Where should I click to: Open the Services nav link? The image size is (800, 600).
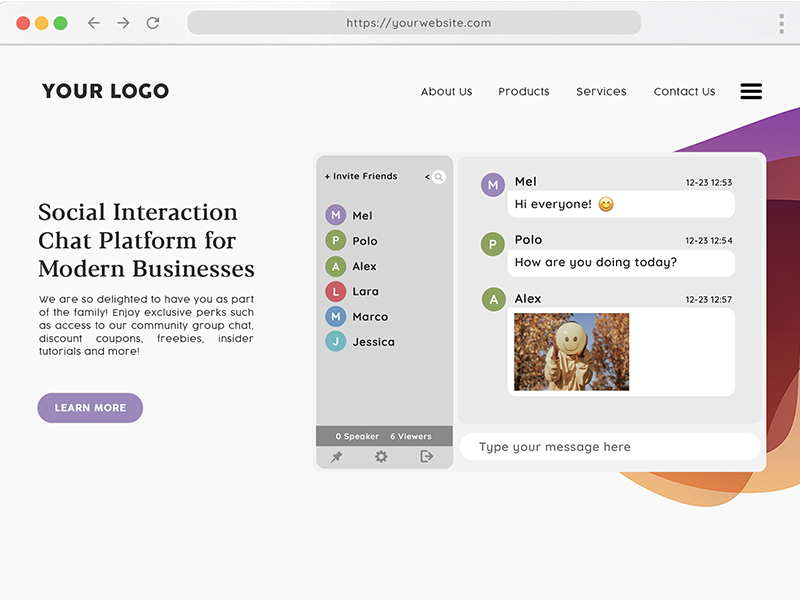[601, 91]
